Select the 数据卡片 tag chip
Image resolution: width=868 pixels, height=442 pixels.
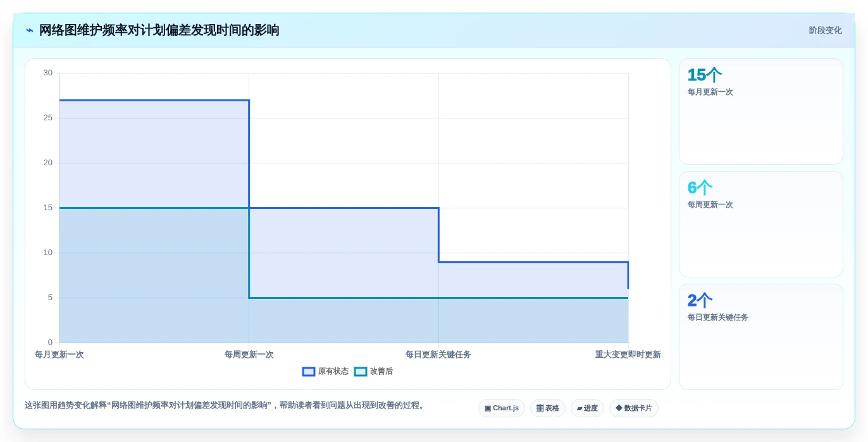pyautogui.click(x=634, y=408)
